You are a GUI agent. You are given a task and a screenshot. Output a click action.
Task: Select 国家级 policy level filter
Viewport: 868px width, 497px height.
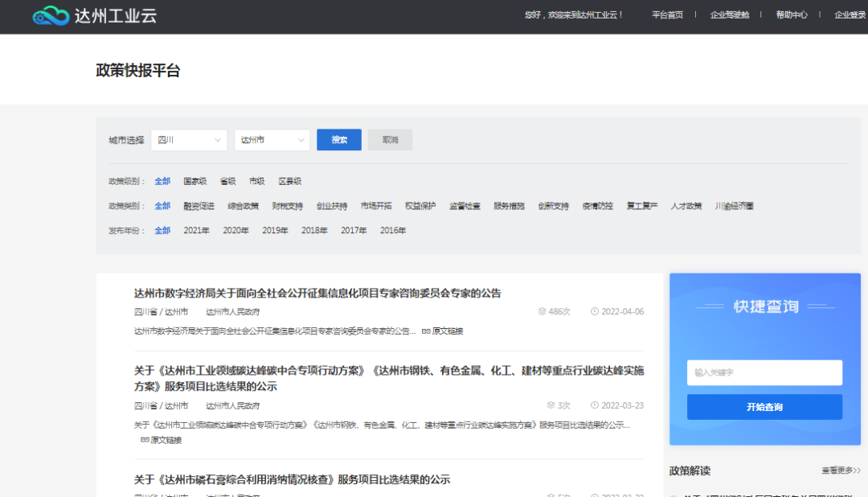pyautogui.click(x=194, y=182)
